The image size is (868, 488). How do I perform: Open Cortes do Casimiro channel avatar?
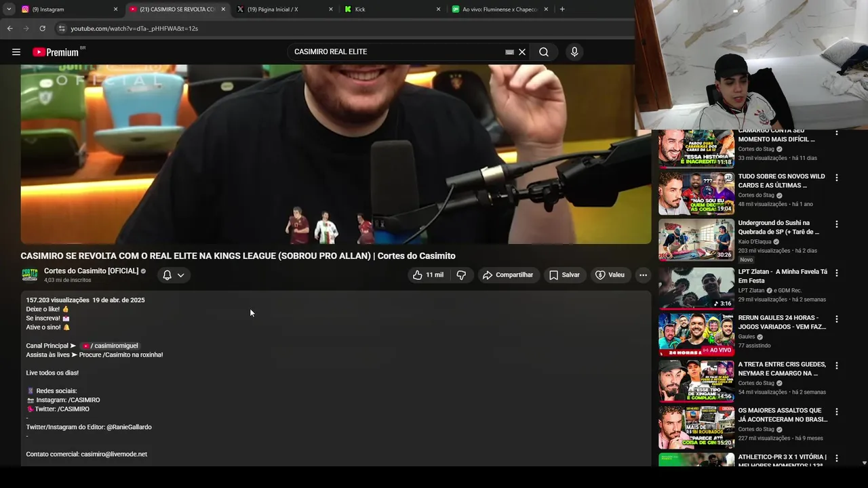coord(30,274)
